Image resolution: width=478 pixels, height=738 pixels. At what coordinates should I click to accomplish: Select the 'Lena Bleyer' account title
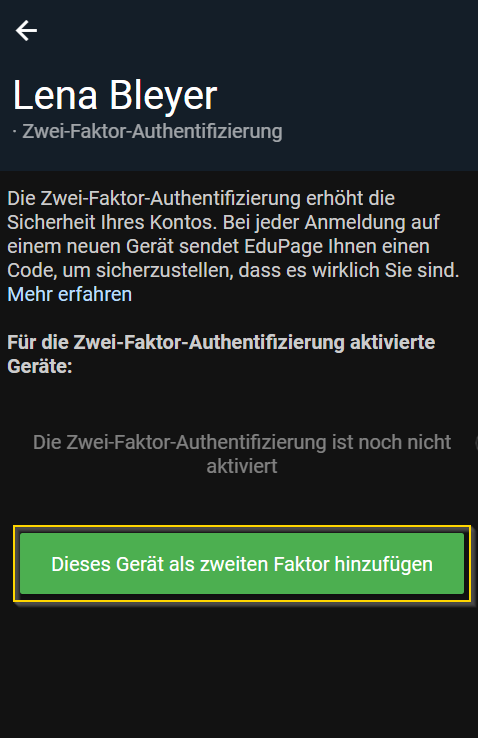[115, 96]
